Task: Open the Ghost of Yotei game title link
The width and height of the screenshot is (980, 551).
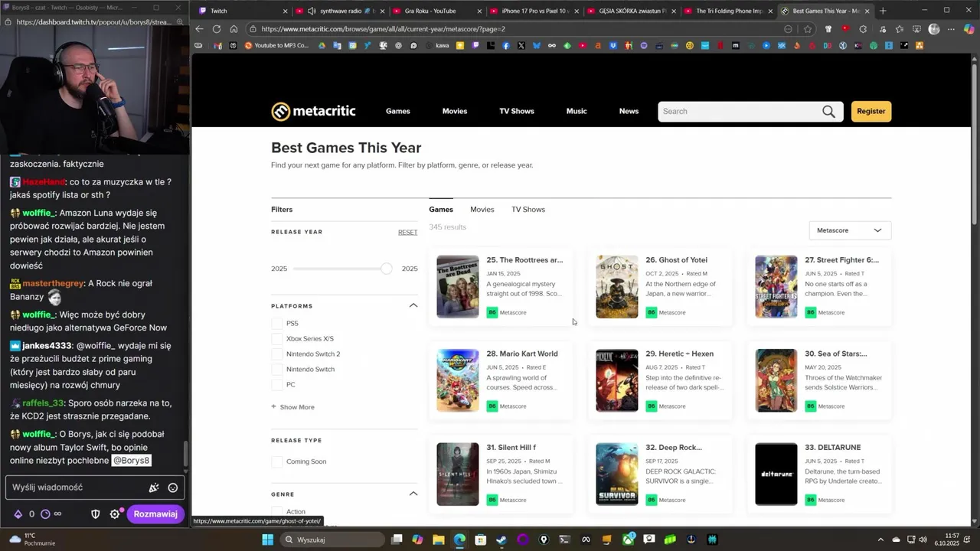Action: (x=676, y=260)
